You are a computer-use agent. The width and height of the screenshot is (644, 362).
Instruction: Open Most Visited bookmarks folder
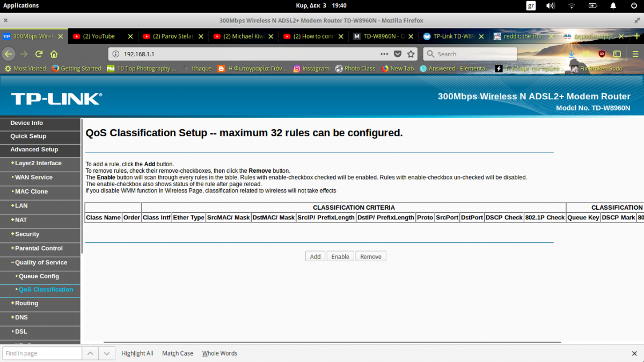(x=25, y=69)
